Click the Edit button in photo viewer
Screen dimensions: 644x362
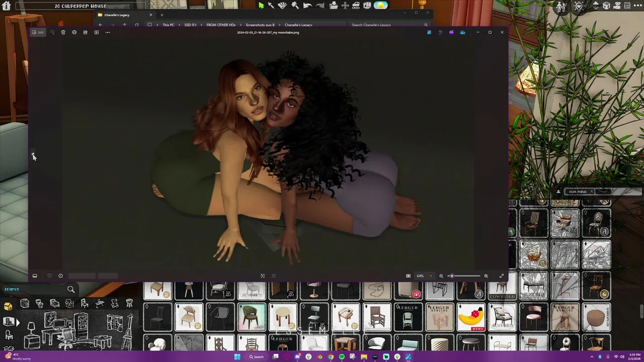(x=38, y=32)
